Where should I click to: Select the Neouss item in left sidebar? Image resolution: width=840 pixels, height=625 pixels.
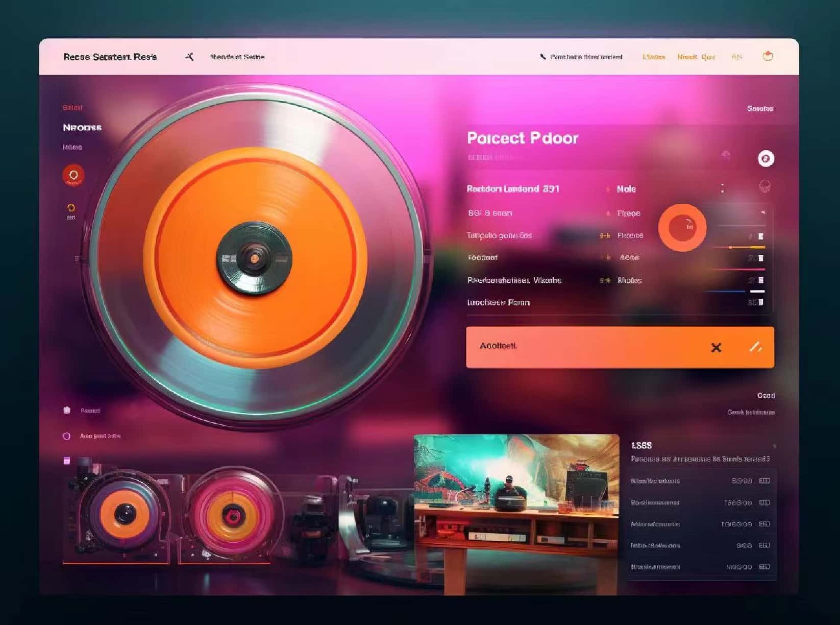[82, 128]
